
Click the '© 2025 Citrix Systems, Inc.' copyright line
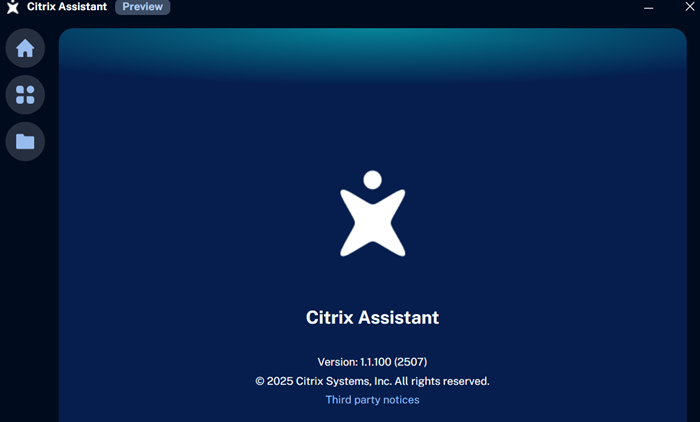coord(372,381)
